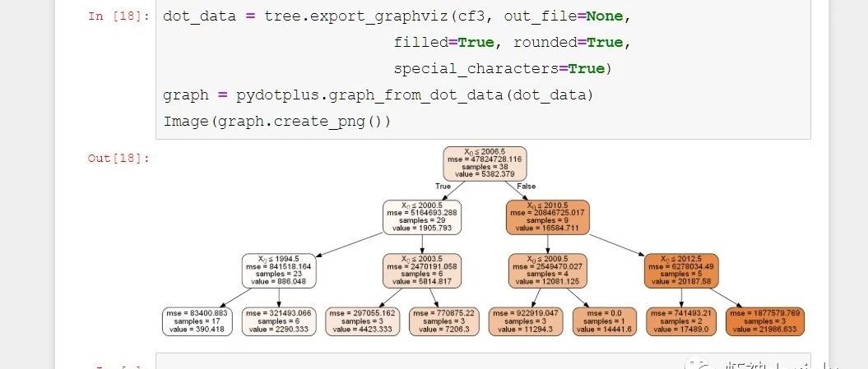Click the empty code cell below the output

click(483, 361)
